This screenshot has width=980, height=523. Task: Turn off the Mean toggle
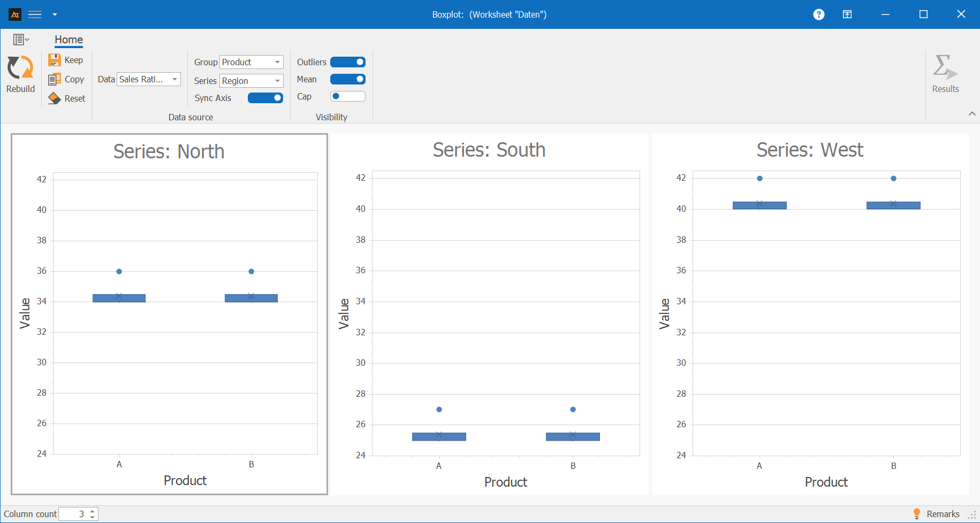tap(348, 79)
